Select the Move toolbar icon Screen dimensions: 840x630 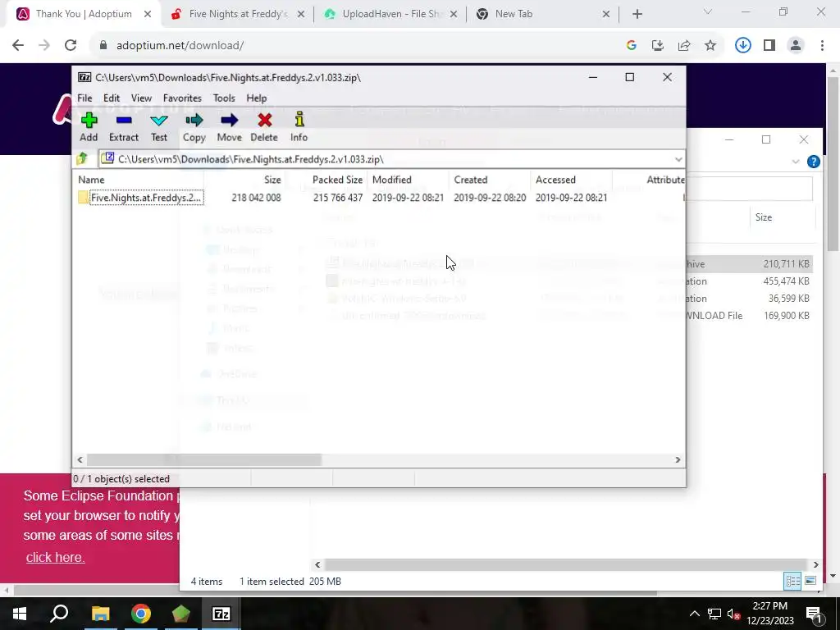click(230, 127)
